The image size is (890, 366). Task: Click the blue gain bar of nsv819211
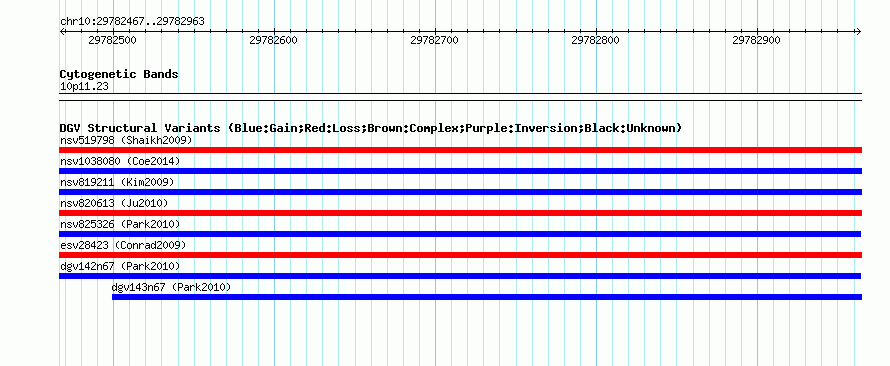460,192
